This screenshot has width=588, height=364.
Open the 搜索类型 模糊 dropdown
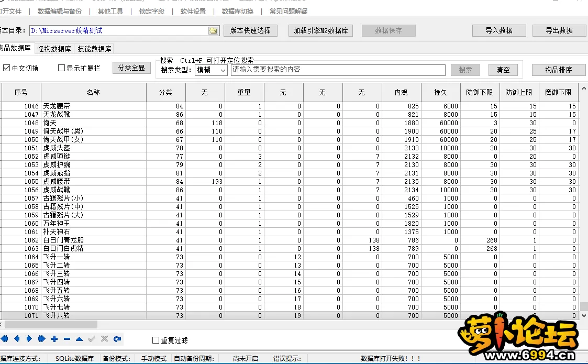click(x=211, y=70)
